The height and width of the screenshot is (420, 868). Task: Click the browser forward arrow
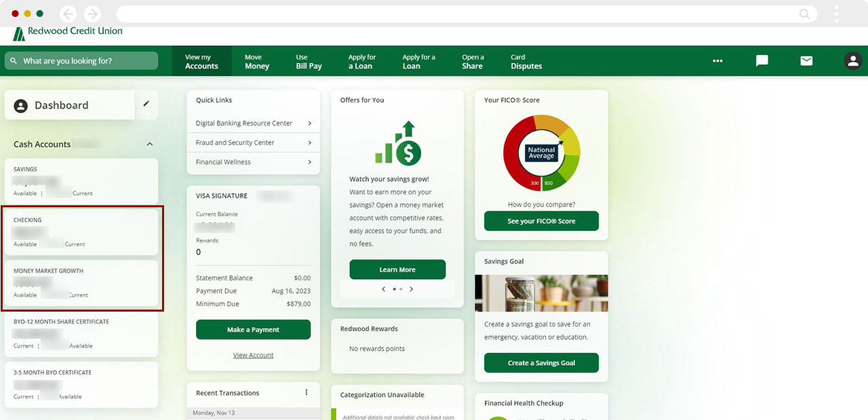pyautogui.click(x=92, y=14)
